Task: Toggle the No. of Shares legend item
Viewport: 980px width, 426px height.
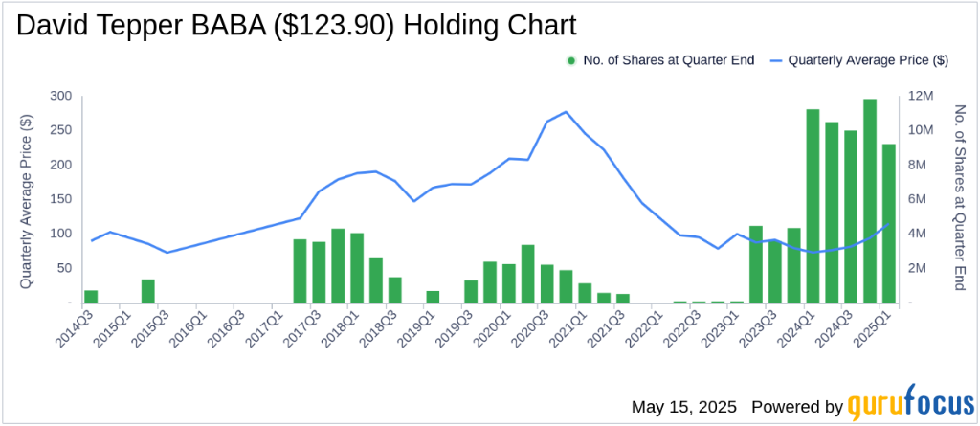Action: (666, 60)
